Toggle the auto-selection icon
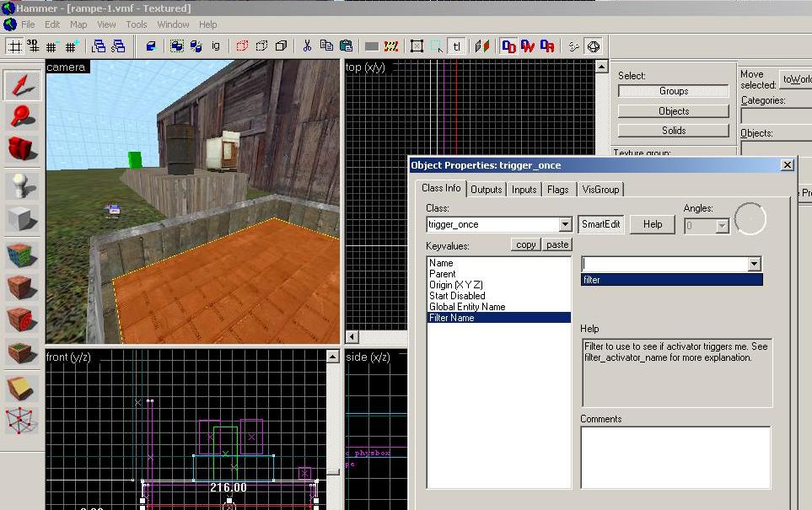This screenshot has height=510, width=812. coord(437,46)
